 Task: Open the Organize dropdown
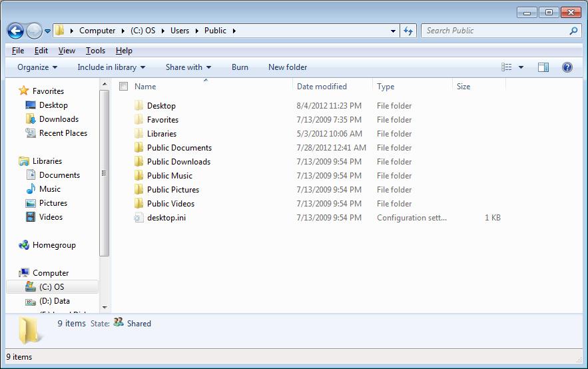click(x=37, y=67)
